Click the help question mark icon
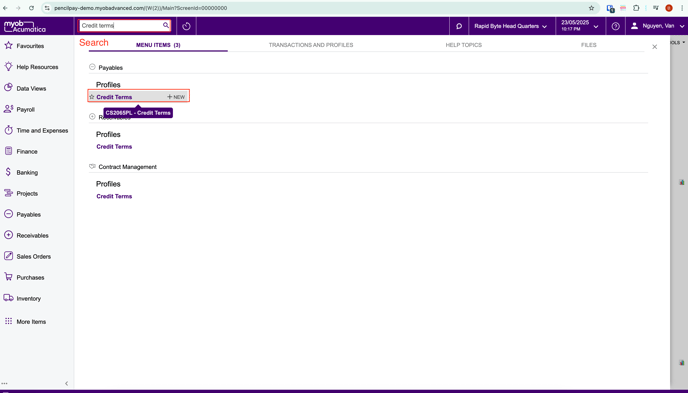 [616, 26]
